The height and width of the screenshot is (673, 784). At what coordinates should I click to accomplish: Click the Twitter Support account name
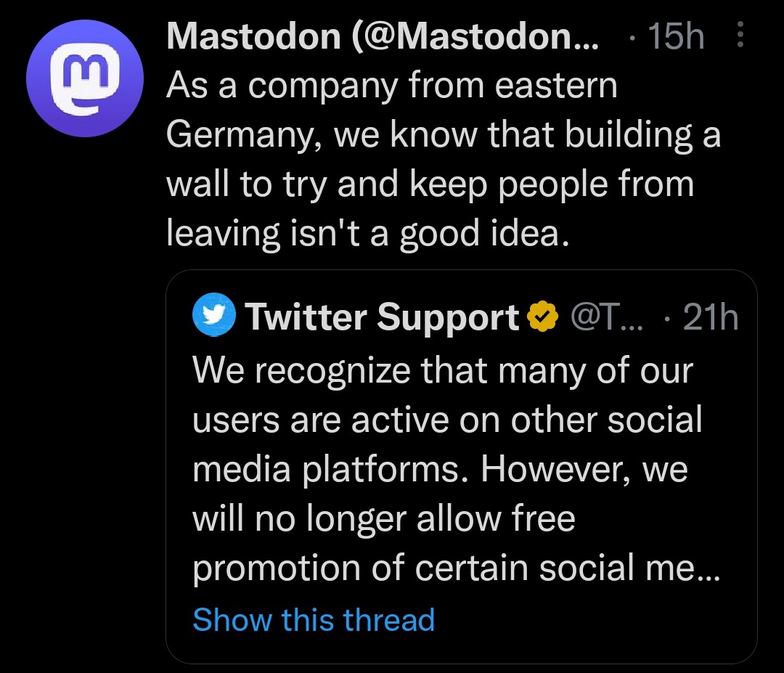click(x=383, y=317)
